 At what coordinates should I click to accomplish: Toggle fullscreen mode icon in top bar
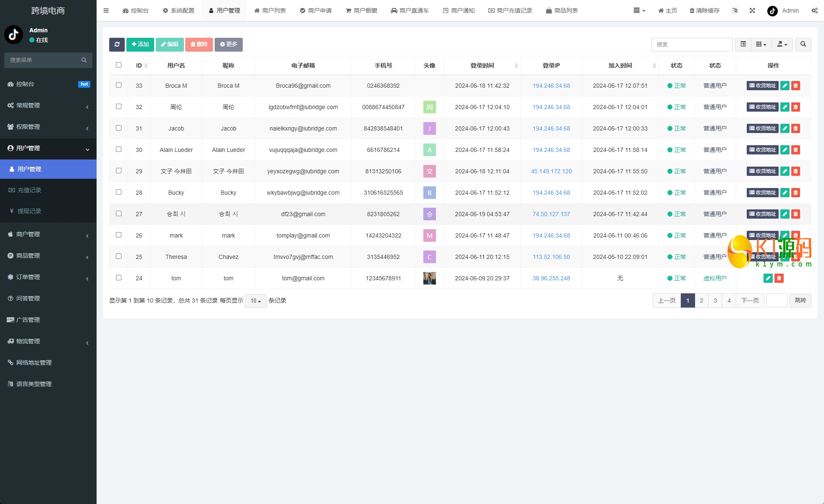[x=752, y=10]
